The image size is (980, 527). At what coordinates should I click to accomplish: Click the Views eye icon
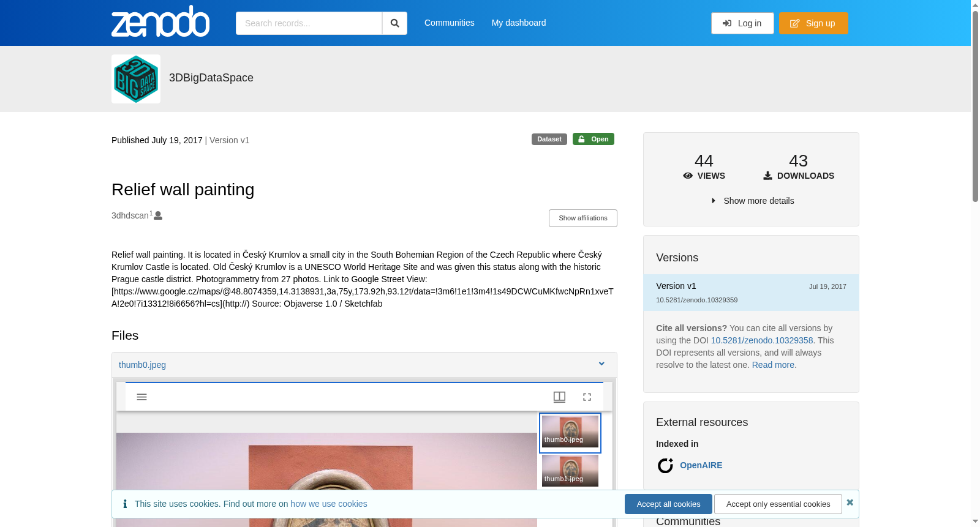click(x=688, y=176)
